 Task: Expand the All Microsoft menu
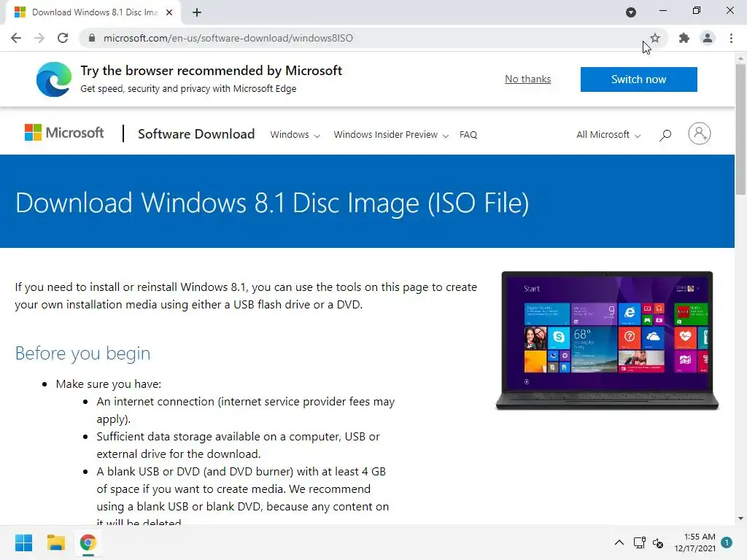608,135
